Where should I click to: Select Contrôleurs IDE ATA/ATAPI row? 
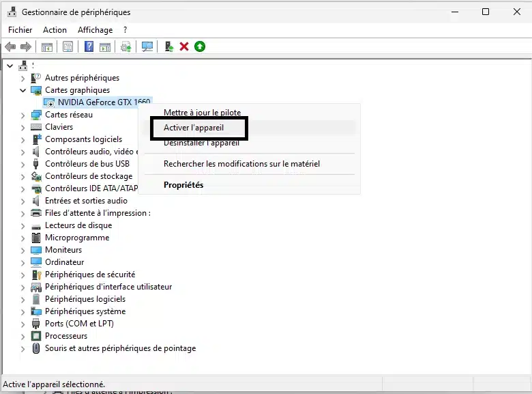[91, 188]
